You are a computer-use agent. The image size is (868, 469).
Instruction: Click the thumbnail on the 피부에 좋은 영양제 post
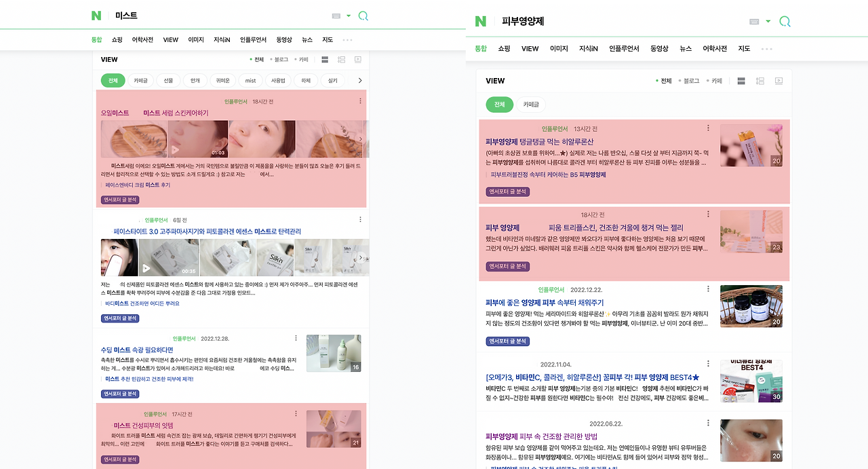(751, 305)
